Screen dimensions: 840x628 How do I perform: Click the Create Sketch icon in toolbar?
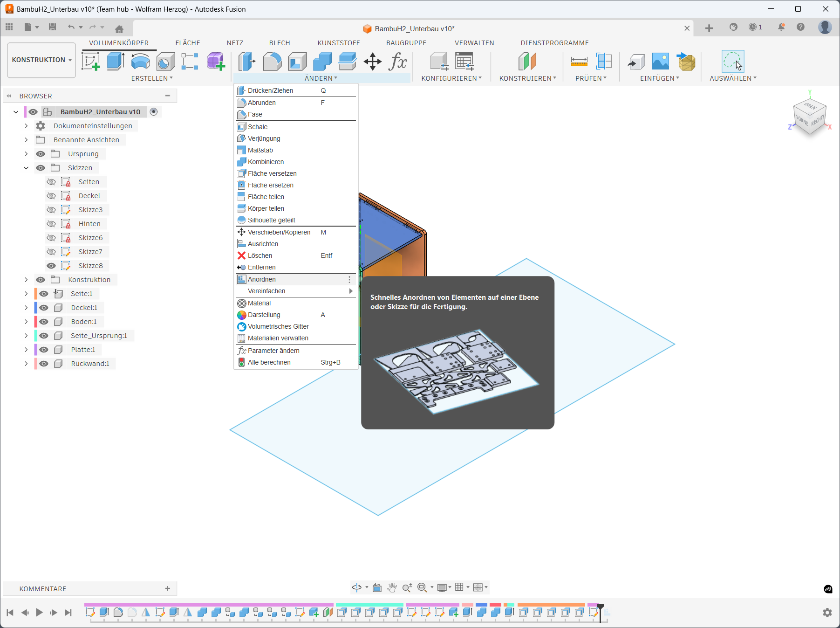point(91,62)
